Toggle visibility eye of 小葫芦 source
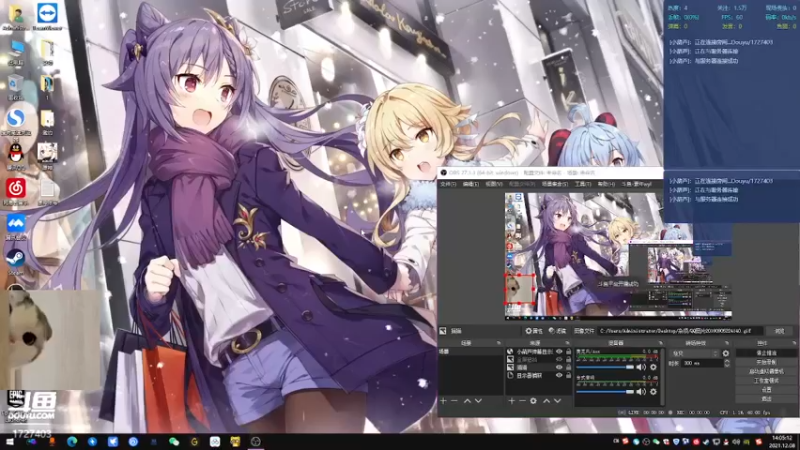This screenshot has width=800, height=450. [x=559, y=352]
